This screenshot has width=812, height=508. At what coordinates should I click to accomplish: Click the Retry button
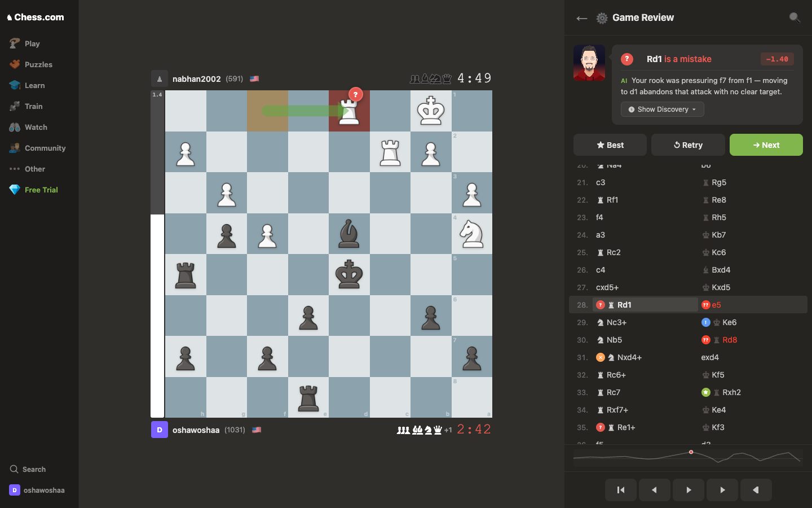pyautogui.click(x=688, y=144)
